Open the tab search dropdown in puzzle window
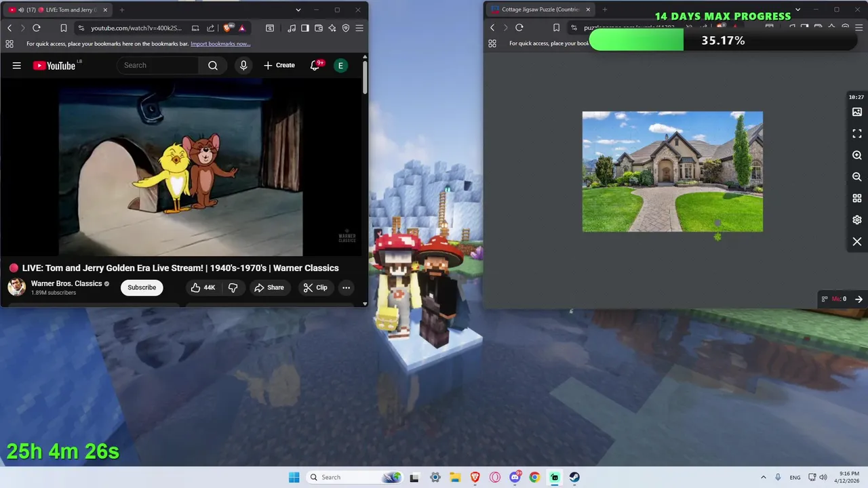Screen dimensions: 868x488 797,10
